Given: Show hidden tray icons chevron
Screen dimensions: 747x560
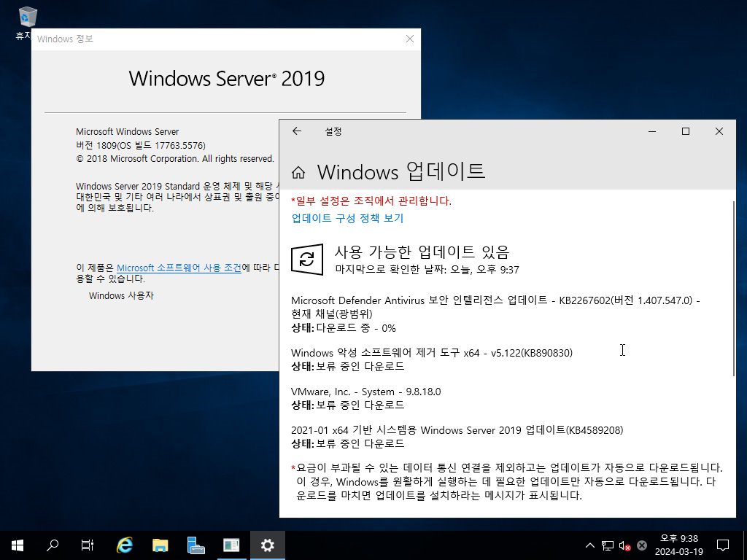Looking at the screenshot, I should pyautogui.click(x=589, y=545).
